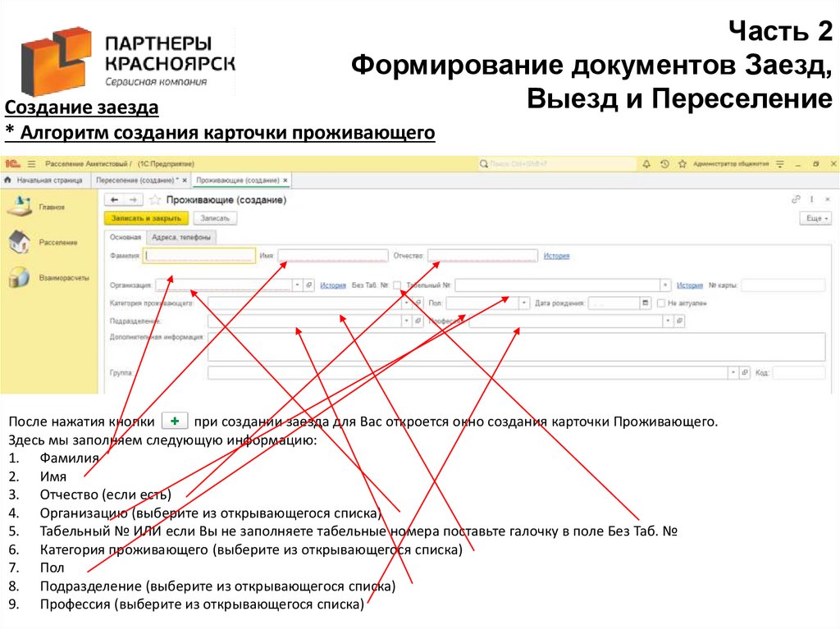
Task: Get link to form via chain icon
Action: click(796, 199)
